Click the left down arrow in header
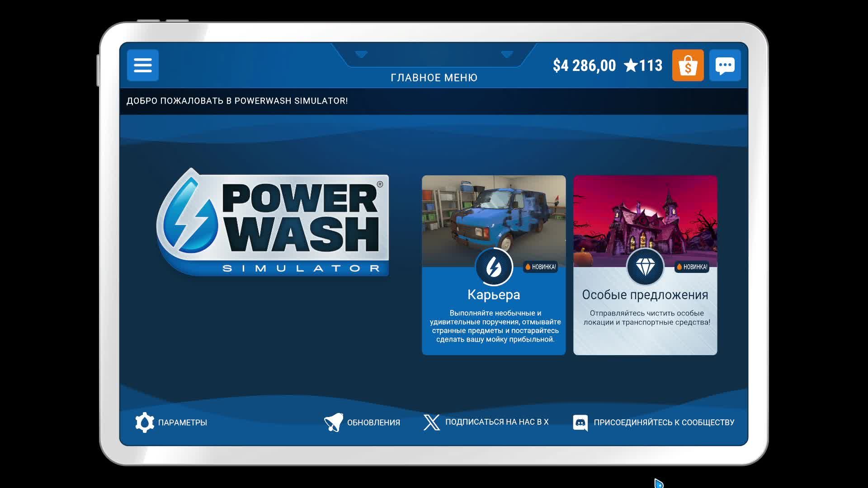The height and width of the screenshot is (488, 868). (x=361, y=54)
